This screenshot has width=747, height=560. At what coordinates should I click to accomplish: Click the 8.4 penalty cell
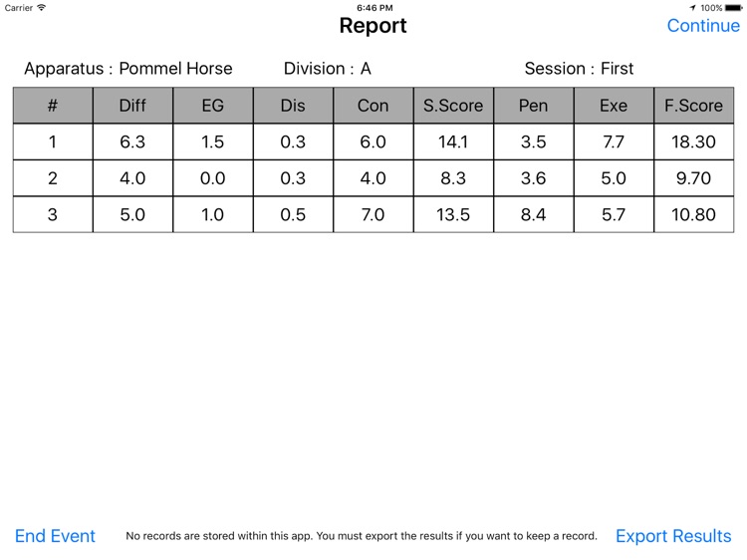coord(534,214)
